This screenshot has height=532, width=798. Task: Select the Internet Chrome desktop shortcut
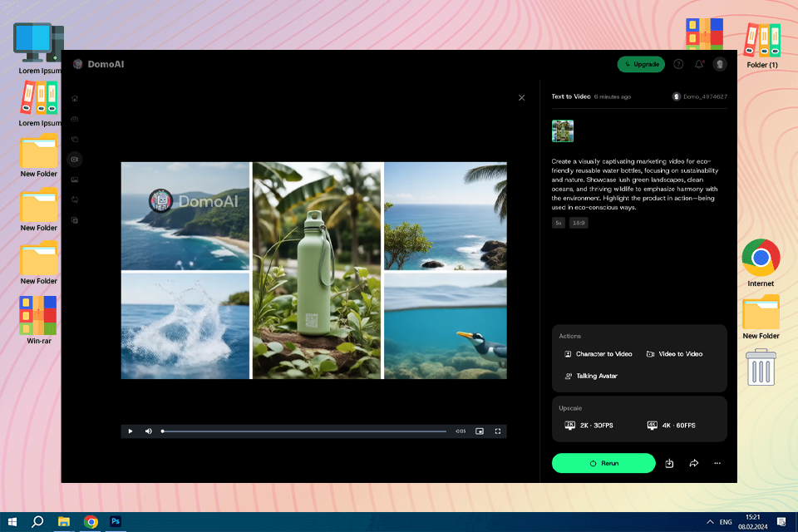coord(761,264)
